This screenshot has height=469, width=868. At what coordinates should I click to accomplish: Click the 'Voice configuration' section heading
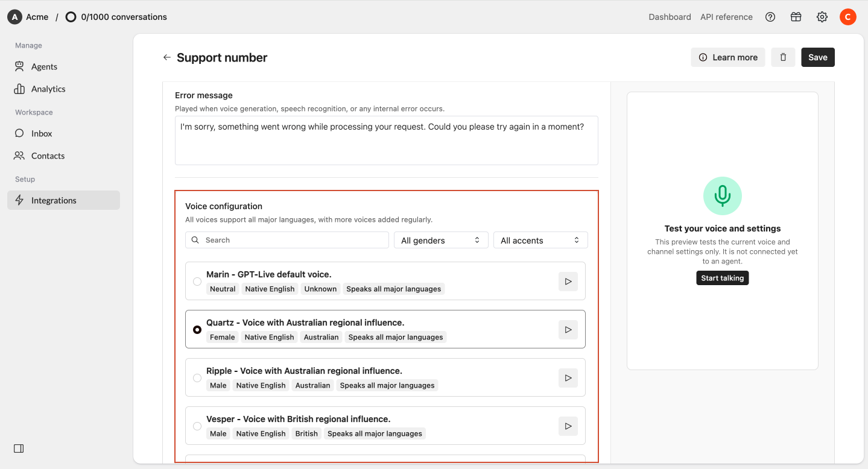[224, 206]
